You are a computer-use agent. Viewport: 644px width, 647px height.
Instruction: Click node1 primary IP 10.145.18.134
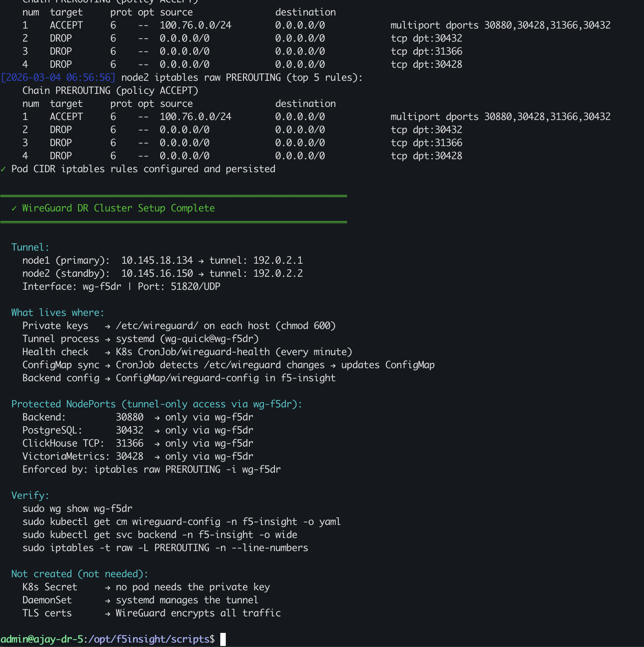point(157,261)
